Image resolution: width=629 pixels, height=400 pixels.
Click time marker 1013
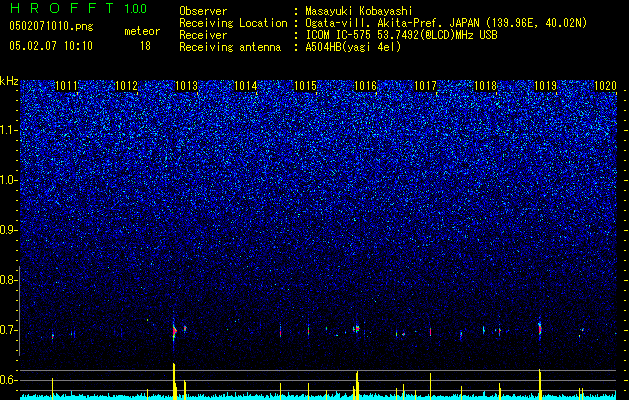(187, 86)
